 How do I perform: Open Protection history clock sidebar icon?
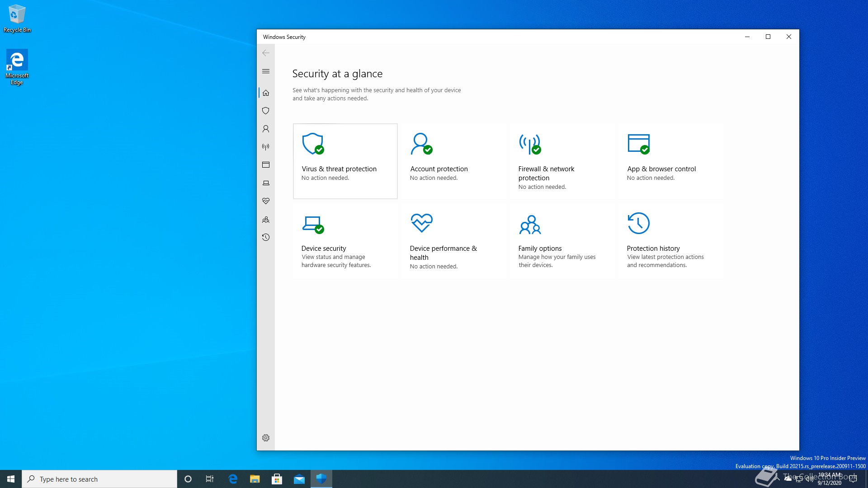266,237
